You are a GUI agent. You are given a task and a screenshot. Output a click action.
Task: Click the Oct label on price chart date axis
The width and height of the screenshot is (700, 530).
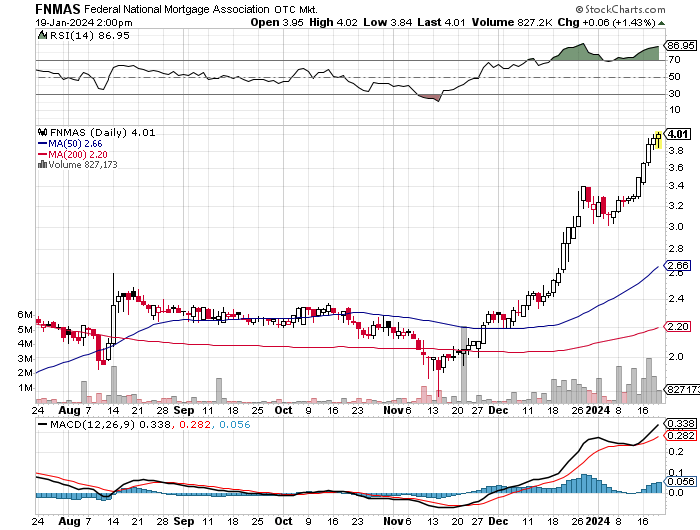tap(283, 410)
